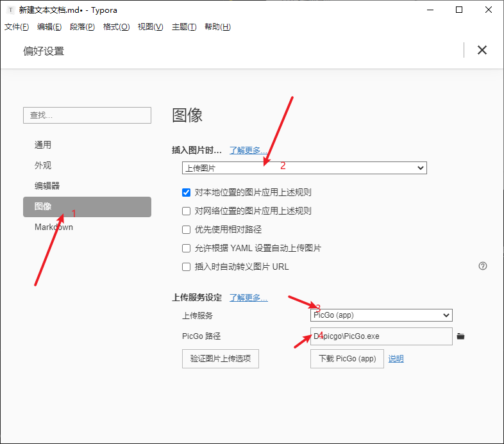504x444 pixels.
Task: Open the 格式(O) menu
Action: 116,27
